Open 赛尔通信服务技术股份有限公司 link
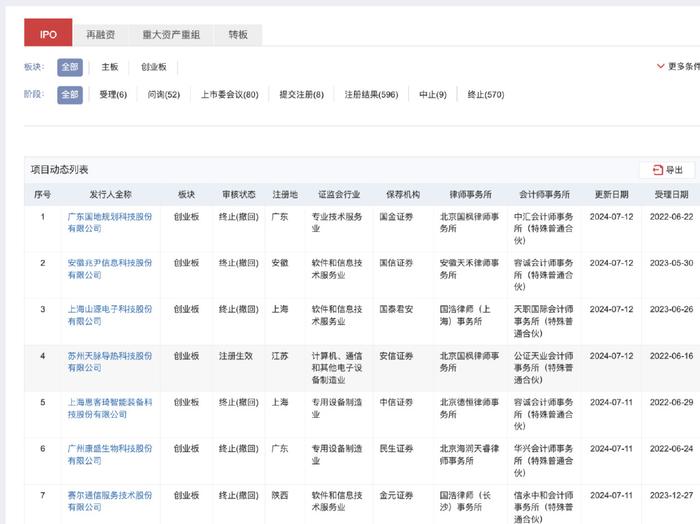700x524 pixels. pyautogui.click(x=110, y=501)
